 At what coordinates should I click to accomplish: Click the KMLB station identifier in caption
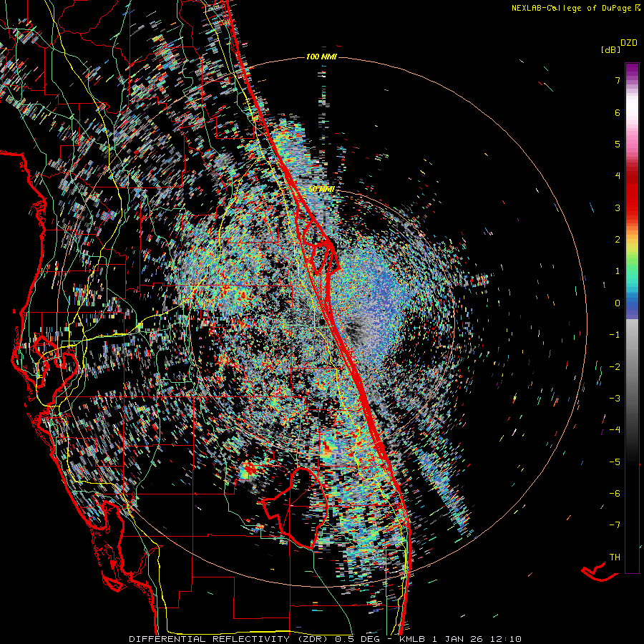click(x=413, y=639)
